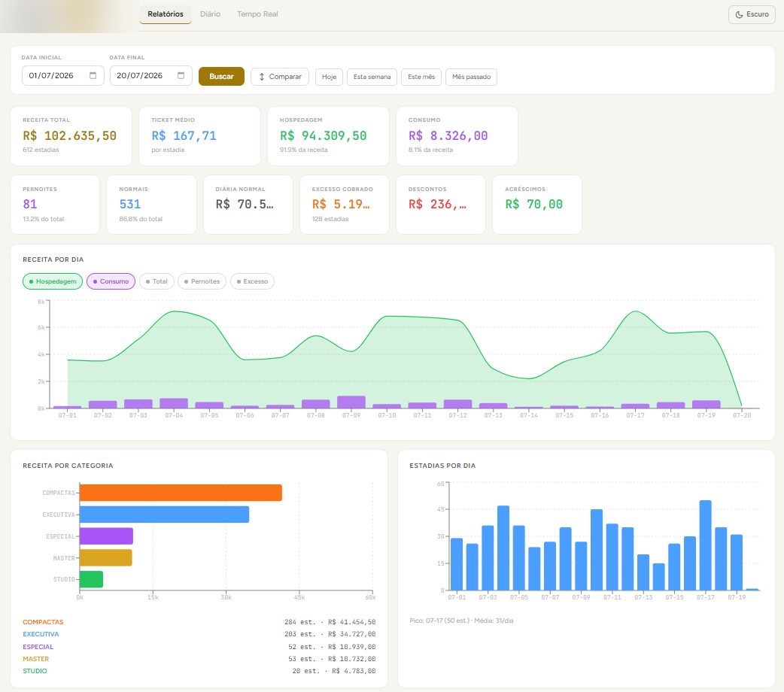This screenshot has width=784, height=692.
Task: Click the Buscar button
Action: pos(221,77)
